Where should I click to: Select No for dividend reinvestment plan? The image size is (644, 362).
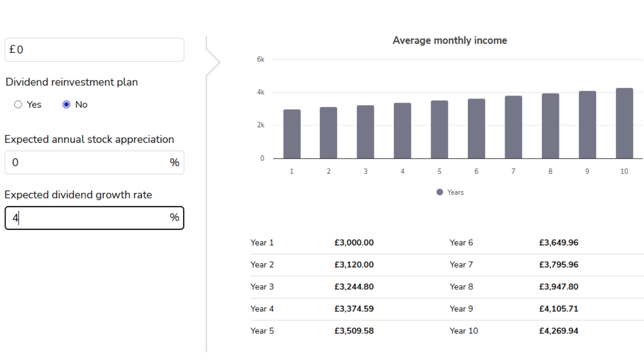(x=66, y=105)
